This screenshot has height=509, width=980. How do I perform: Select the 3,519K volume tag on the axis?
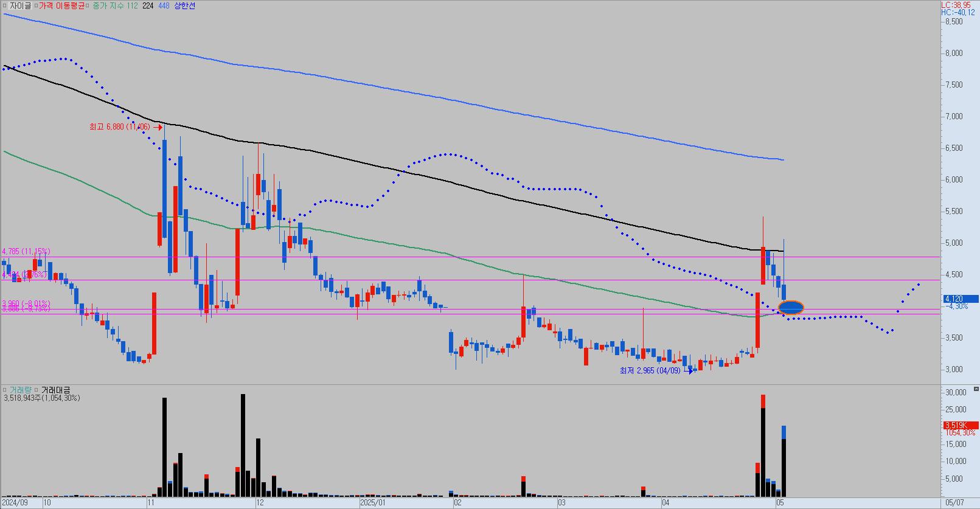[x=961, y=425]
